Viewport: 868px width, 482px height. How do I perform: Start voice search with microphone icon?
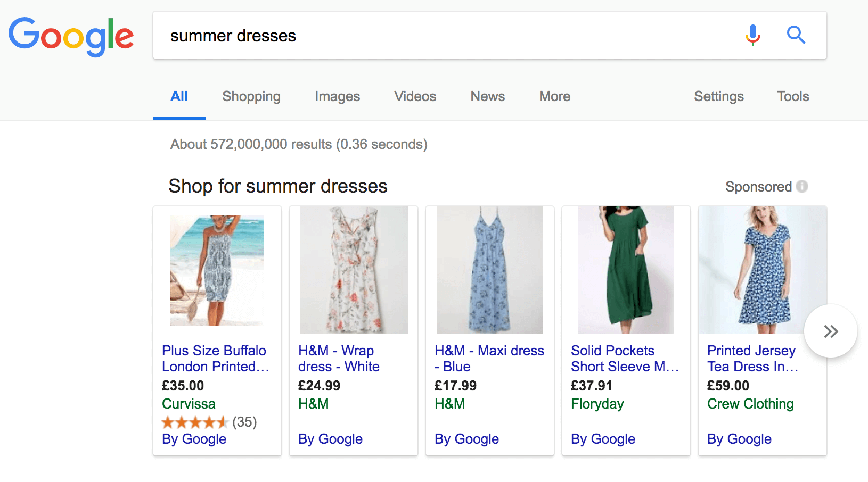pos(752,35)
